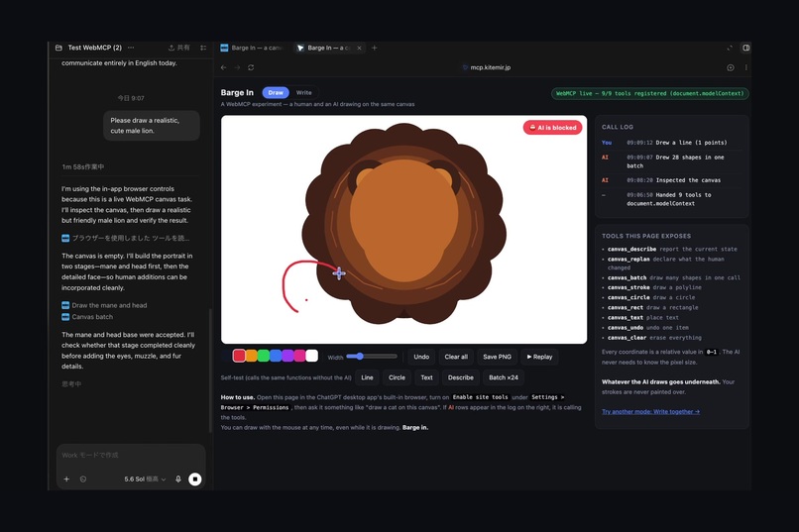This screenshot has width=799, height=532.
Task: Click the microphone icon in chat composer
Action: click(178, 479)
